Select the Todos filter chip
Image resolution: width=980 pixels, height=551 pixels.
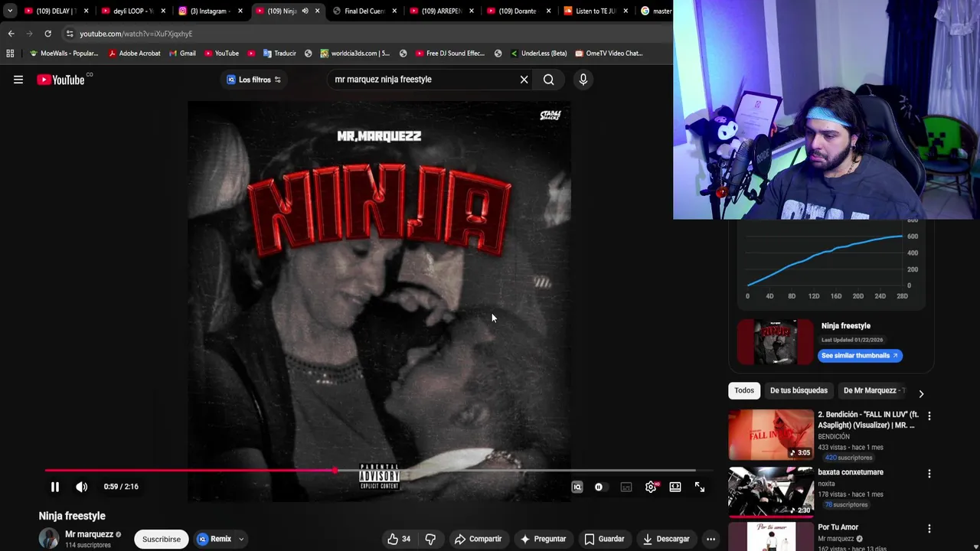(x=744, y=390)
